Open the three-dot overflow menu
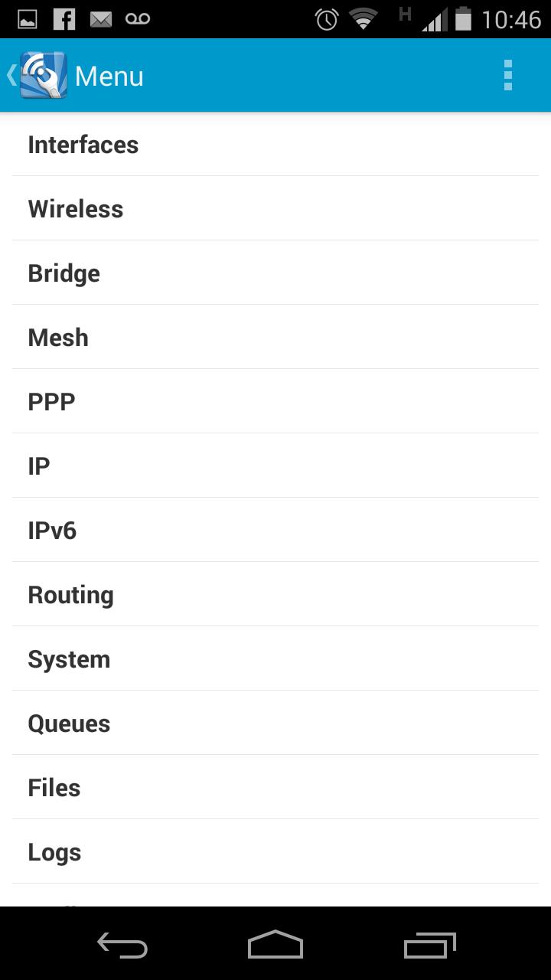The width and height of the screenshot is (551, 980). [507, 76]
